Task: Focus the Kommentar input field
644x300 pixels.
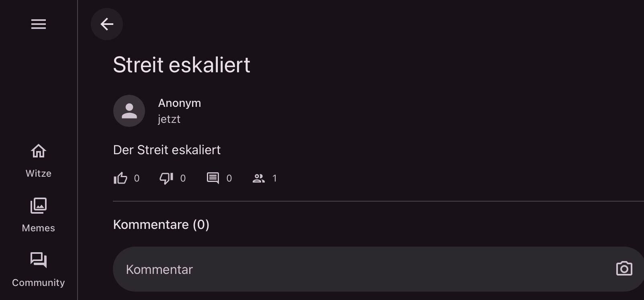Action: (x=362, y=269)
